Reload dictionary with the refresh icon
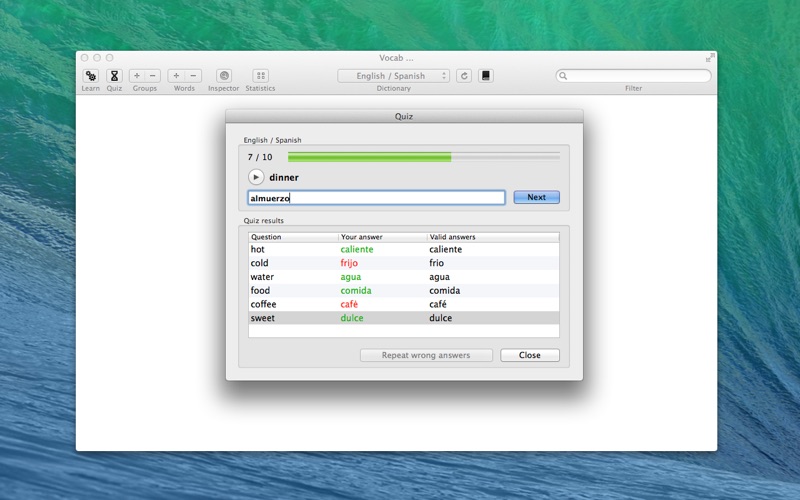Screen dimensions: 800x500 (x=464, y=76)
